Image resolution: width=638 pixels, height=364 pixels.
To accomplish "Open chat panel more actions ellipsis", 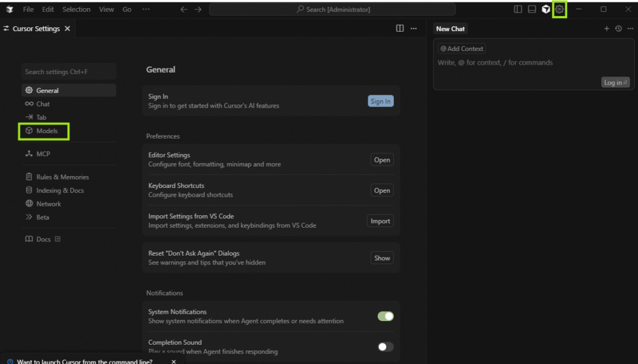I will (x=629, y=29).
